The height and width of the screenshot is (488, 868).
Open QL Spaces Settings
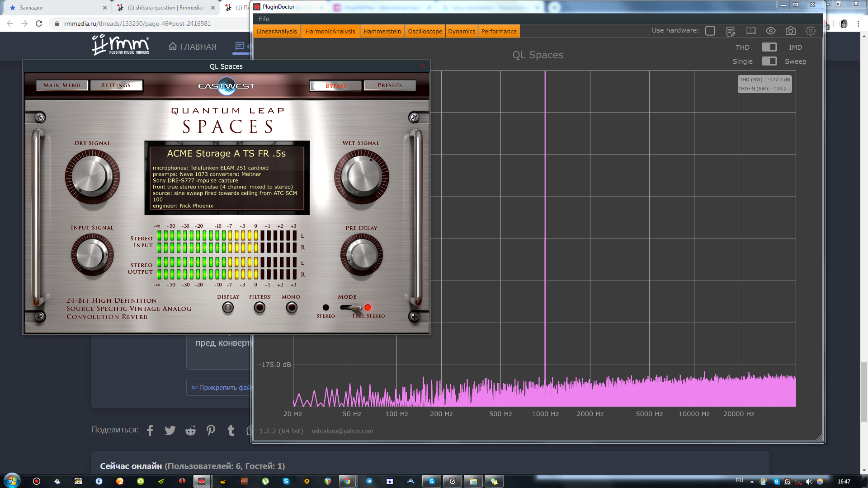[x=116, y=85]
